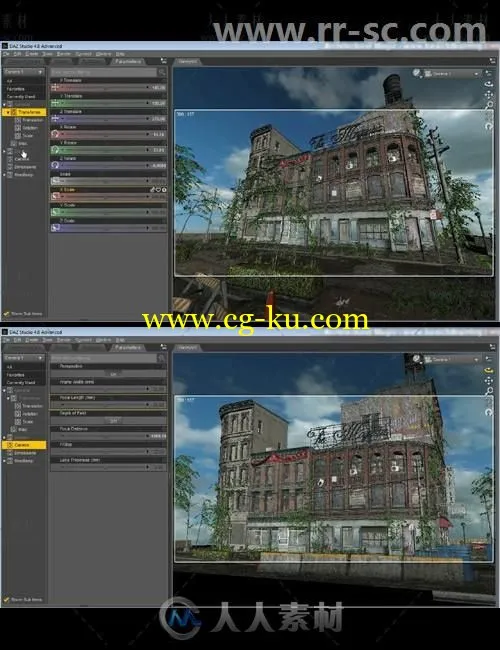The height and width of the screenshot is (650, 500).
Task: Select highlighted Camera item in bottom tree
Action: click(x=24, y=445)
